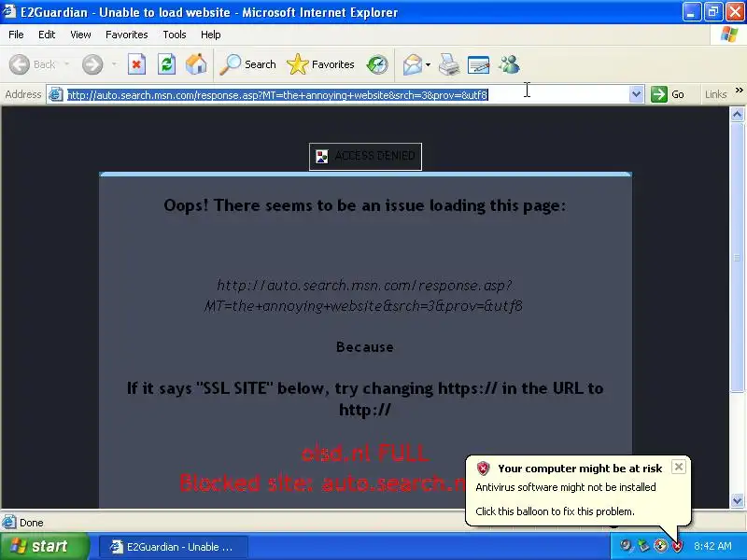747x560 pixels.
Task: Click the Security Center tray shield icon
Action: [678, 546]
